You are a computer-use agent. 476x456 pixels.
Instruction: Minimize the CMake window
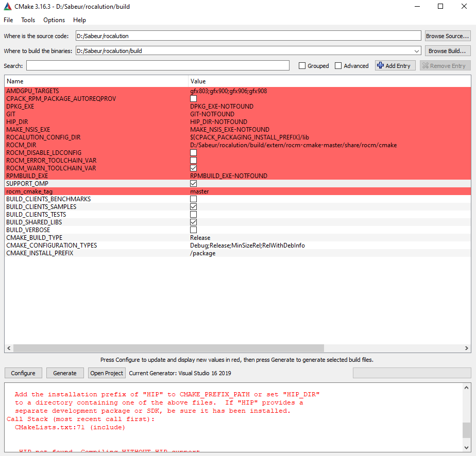pos(417,6)
